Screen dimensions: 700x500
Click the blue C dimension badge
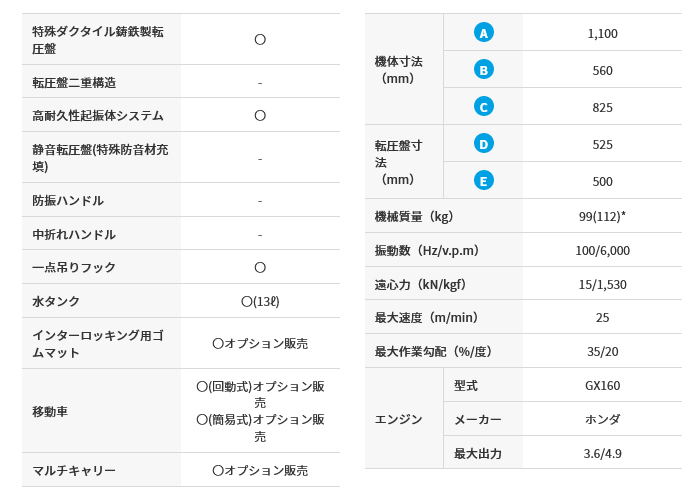[483, 107]
